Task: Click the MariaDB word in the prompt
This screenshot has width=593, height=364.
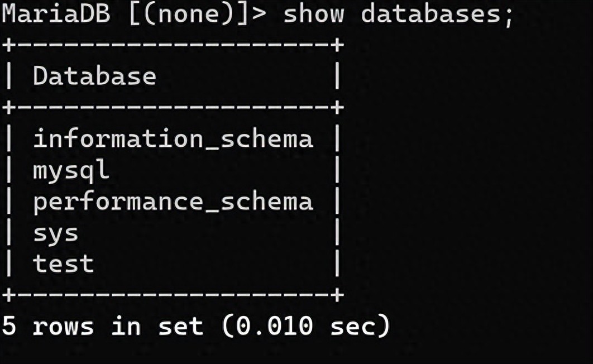Action: tap(55, 14)
